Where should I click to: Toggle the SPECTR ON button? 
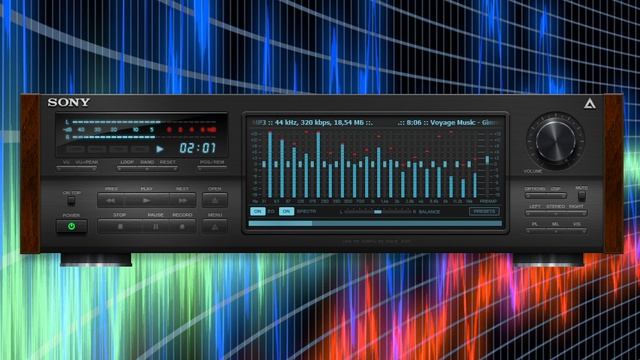286,211
